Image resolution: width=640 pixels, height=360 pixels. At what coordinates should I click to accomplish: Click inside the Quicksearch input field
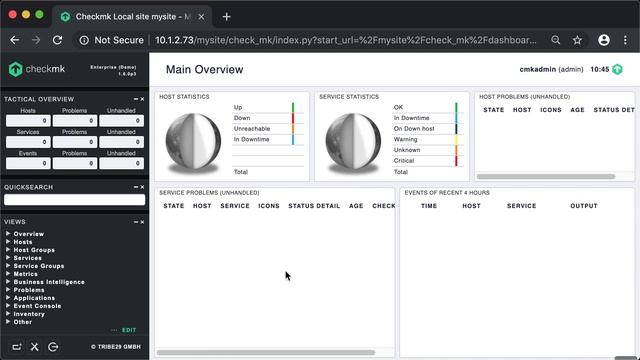tap(74, 200)
